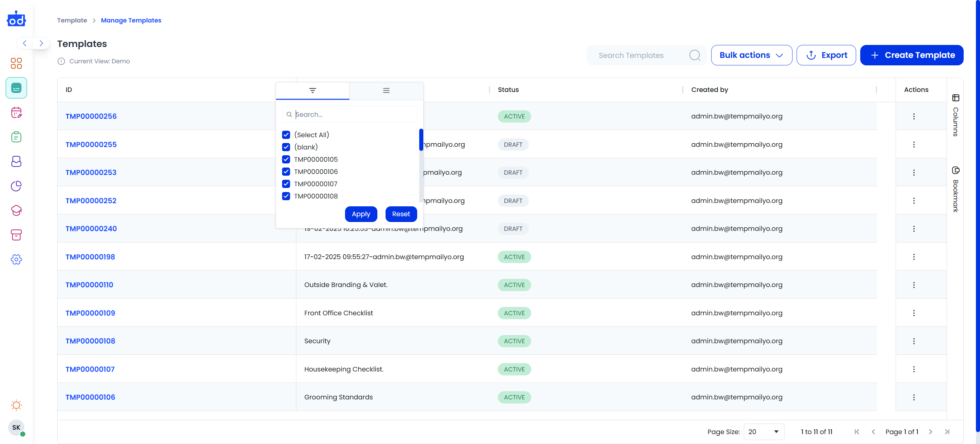Viewport: 980px width, 444px height.
Task: Uncheck TMP00000106 in filter list
Action: pos(286,171)
